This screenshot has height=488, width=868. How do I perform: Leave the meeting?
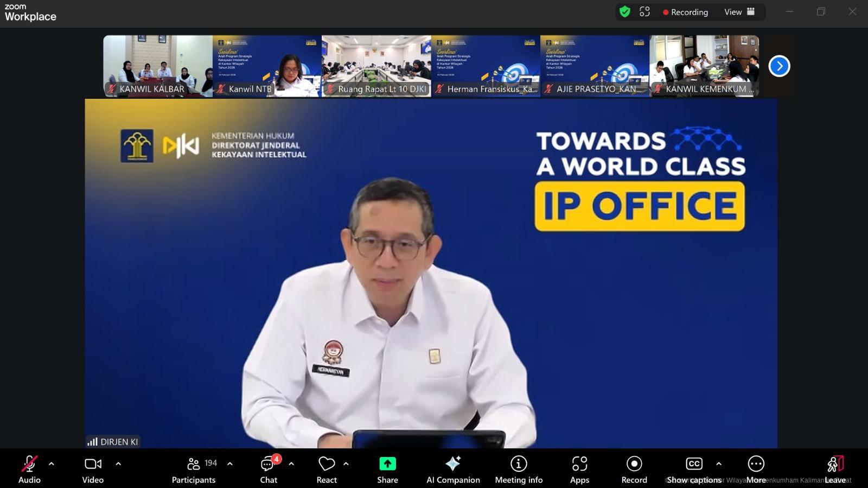coord(835,470)
